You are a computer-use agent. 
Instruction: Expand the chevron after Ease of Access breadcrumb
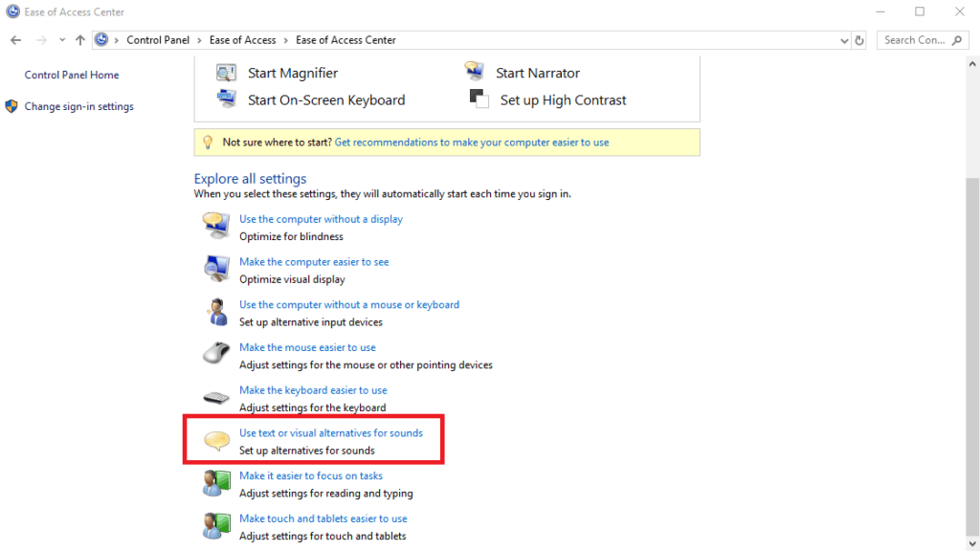(285, 40)
